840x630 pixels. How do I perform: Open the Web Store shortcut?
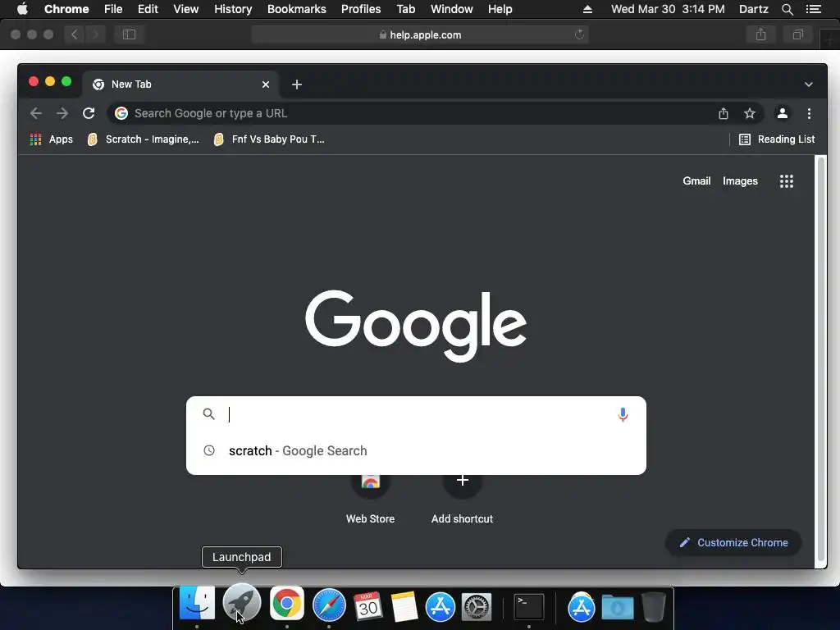coord(370,498)
